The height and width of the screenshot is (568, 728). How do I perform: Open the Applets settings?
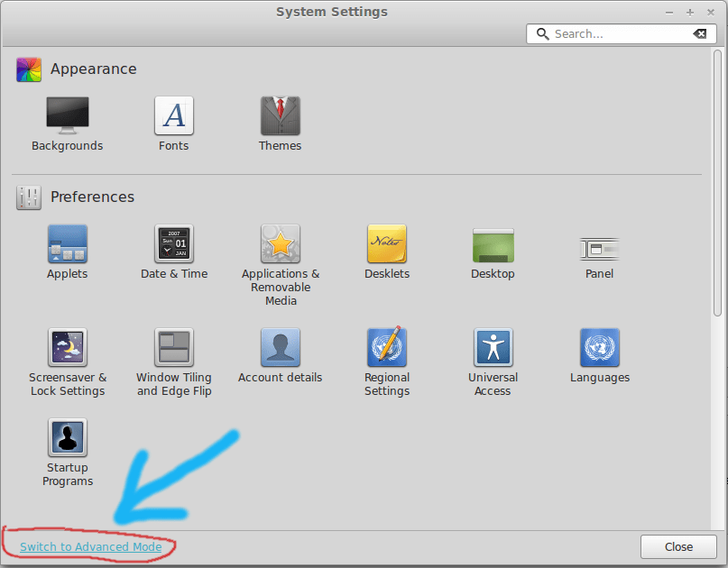[x=67, y=243]
